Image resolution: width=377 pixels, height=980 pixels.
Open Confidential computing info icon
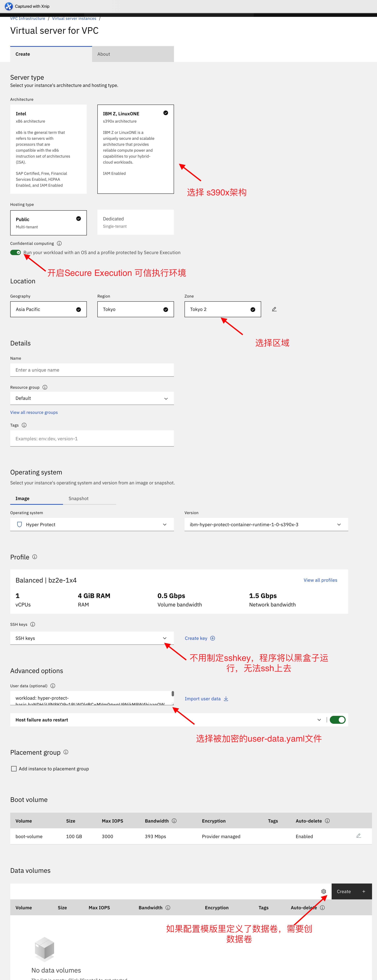point(59,244)
